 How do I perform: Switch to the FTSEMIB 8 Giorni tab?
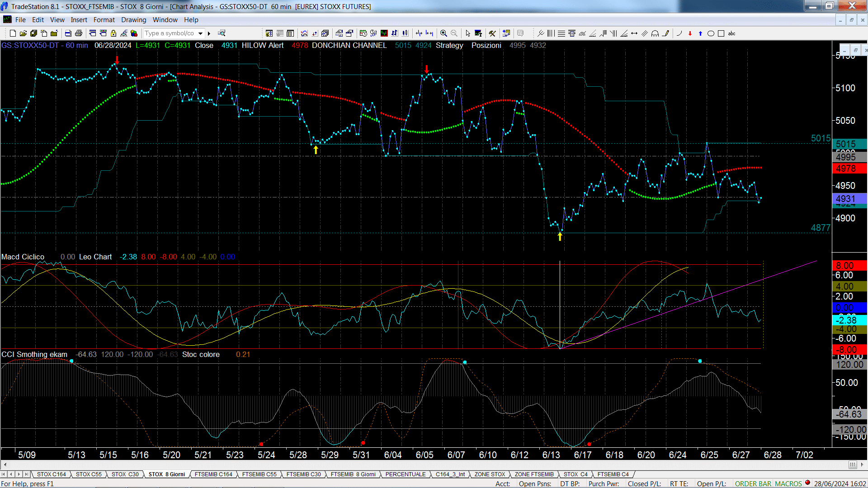click(x=353, y=474)
